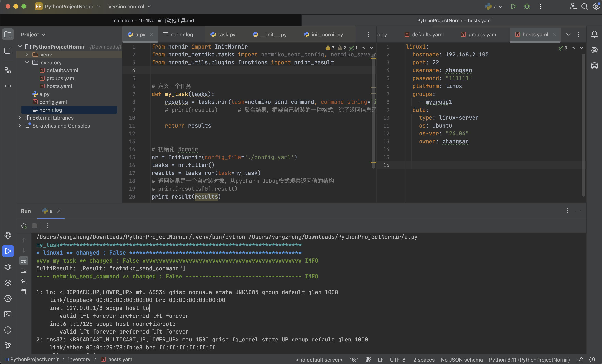Viewport: 602px width, 364px height.
Task: Click the Debug bug icon in top toolbar
Action: click(x=527, y=7)
